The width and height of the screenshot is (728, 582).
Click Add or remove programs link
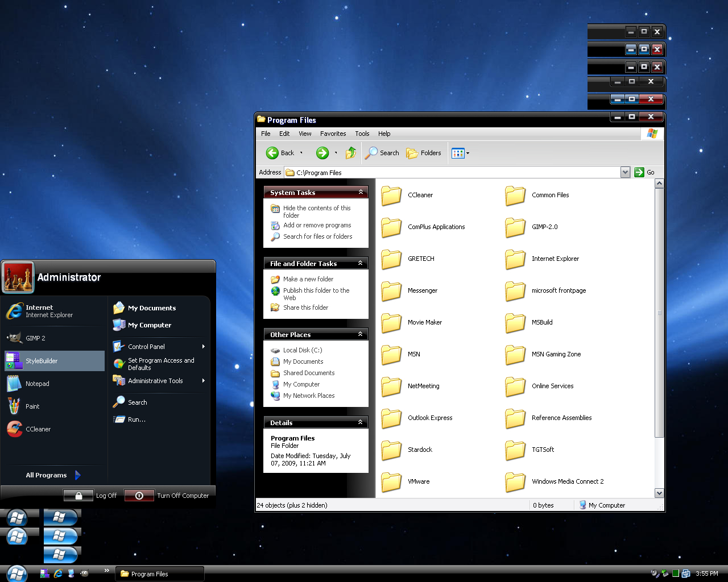click(x=311, y=225)
